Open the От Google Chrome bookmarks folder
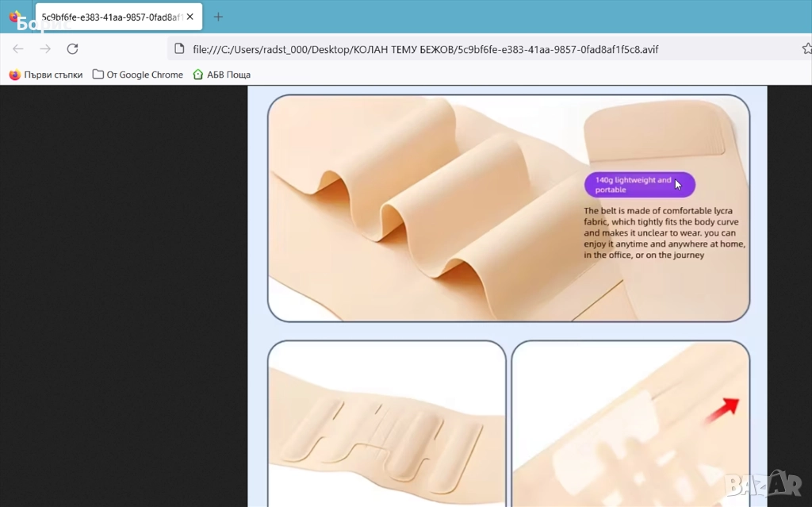 (138, 75)
